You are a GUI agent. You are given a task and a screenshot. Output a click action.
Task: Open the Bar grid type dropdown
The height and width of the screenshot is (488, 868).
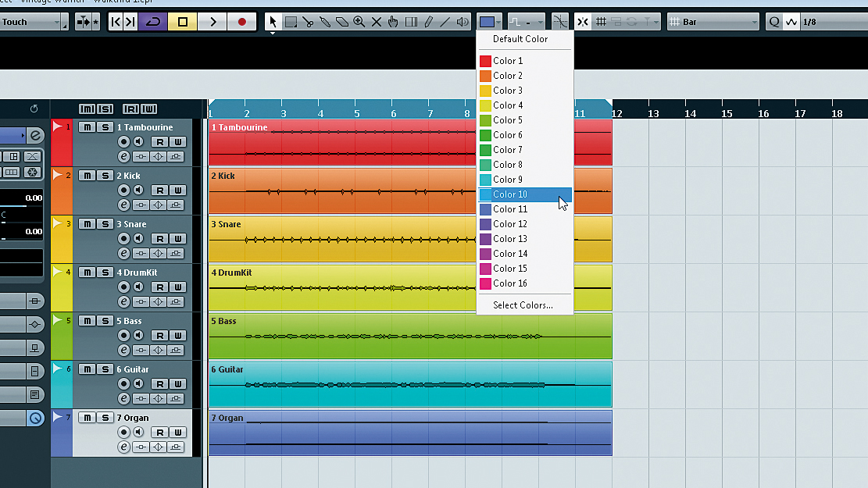click(713, 22)
